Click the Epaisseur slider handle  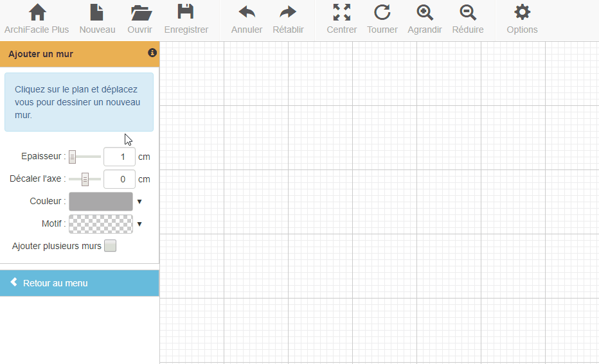(x=73, y=157)
